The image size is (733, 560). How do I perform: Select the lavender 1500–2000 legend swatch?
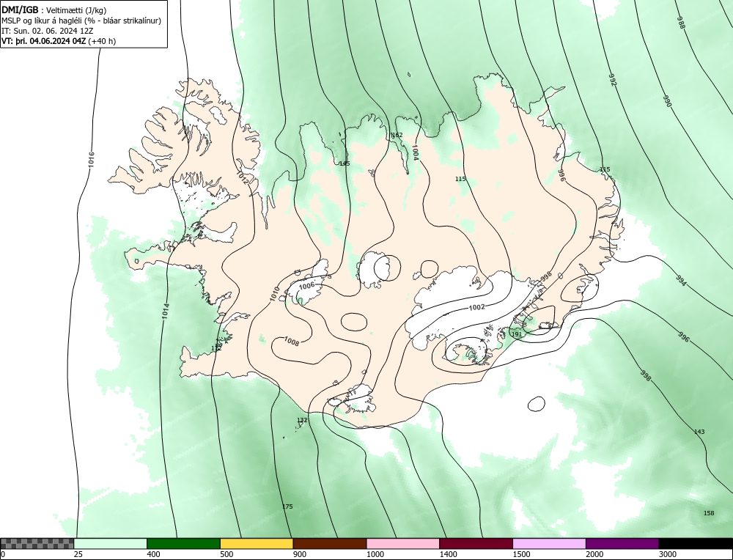549,543
